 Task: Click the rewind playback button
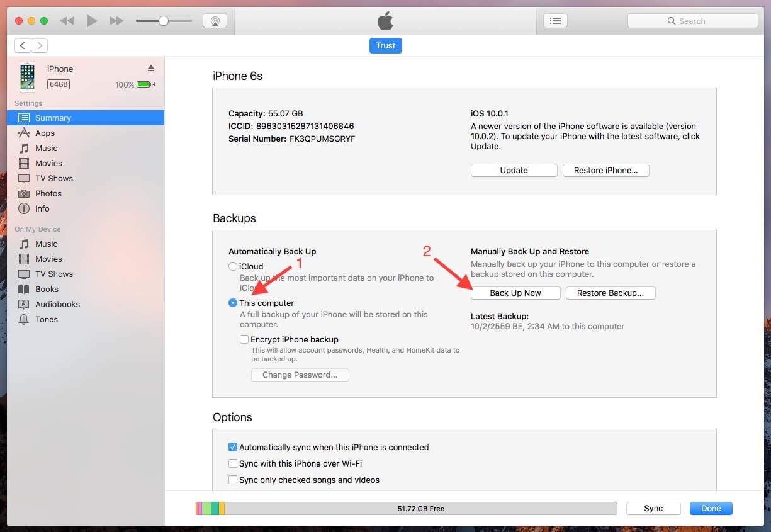67,21
